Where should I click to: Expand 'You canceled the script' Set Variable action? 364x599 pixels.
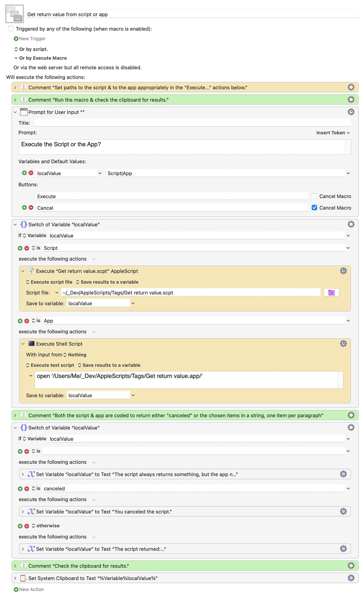point(23,512)
